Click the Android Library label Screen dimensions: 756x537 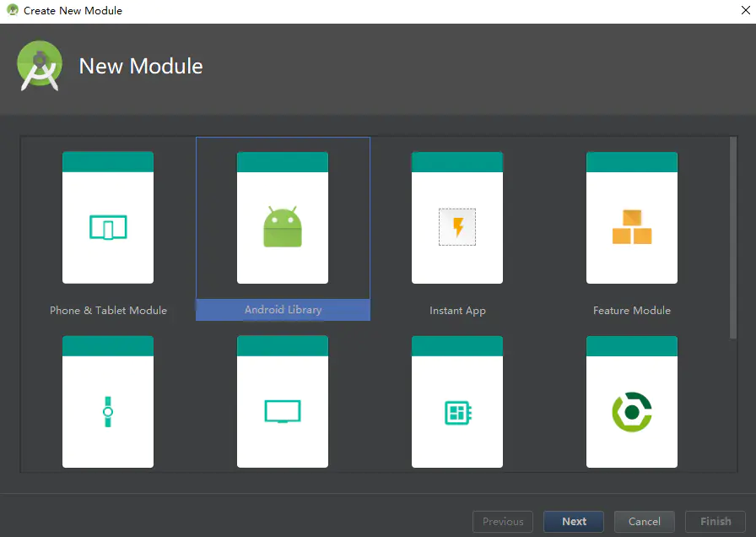point(283,310)
